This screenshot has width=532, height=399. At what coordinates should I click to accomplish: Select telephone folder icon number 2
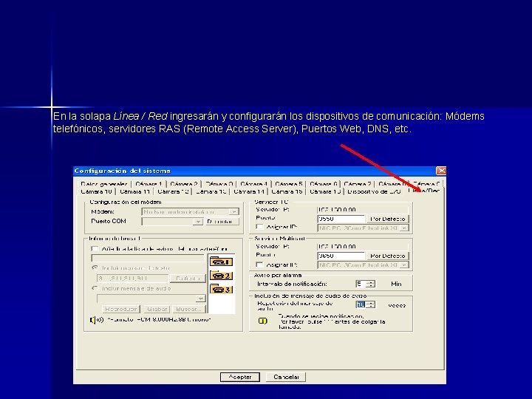click(x=221, y=275)
